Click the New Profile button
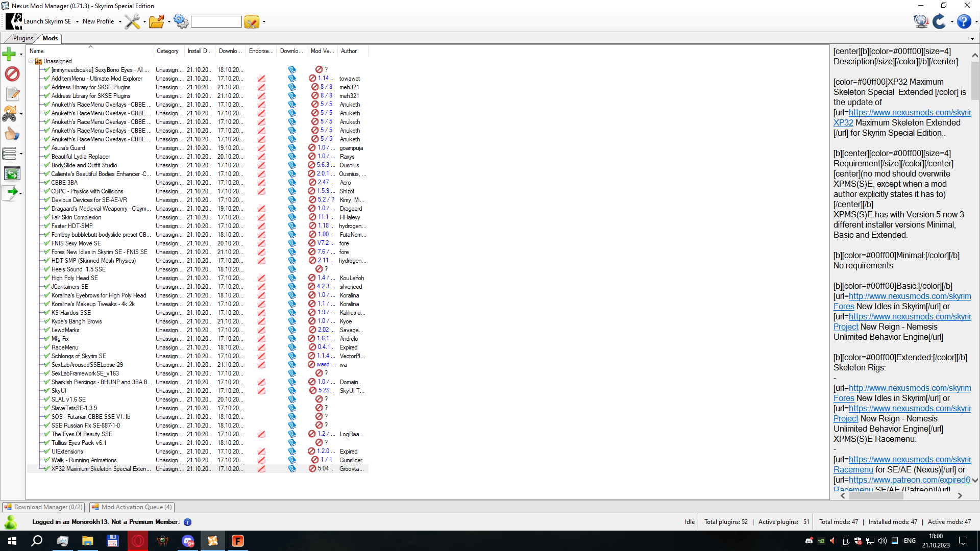Viewport: 980px width, 551px height. 98,21
